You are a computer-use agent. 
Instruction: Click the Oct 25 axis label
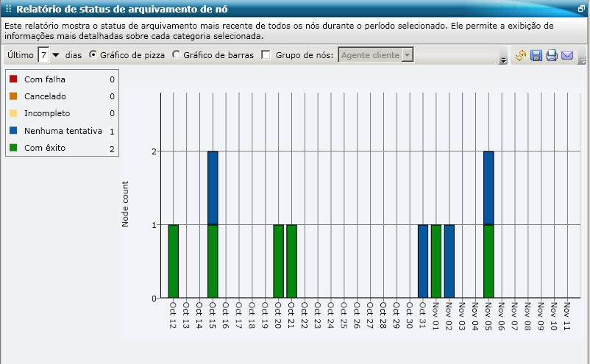coord(344,315)
